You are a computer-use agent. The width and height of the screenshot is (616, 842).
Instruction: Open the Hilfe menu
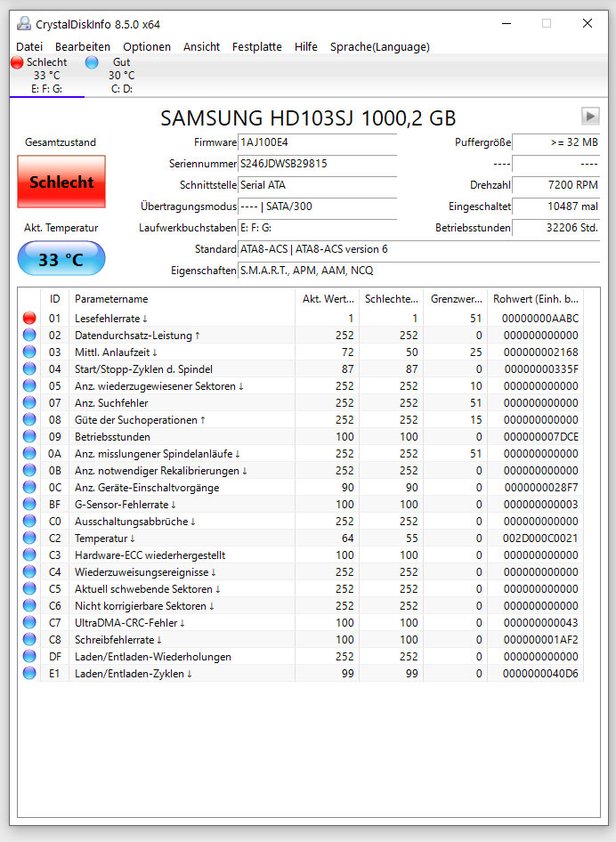click(305, 46)
